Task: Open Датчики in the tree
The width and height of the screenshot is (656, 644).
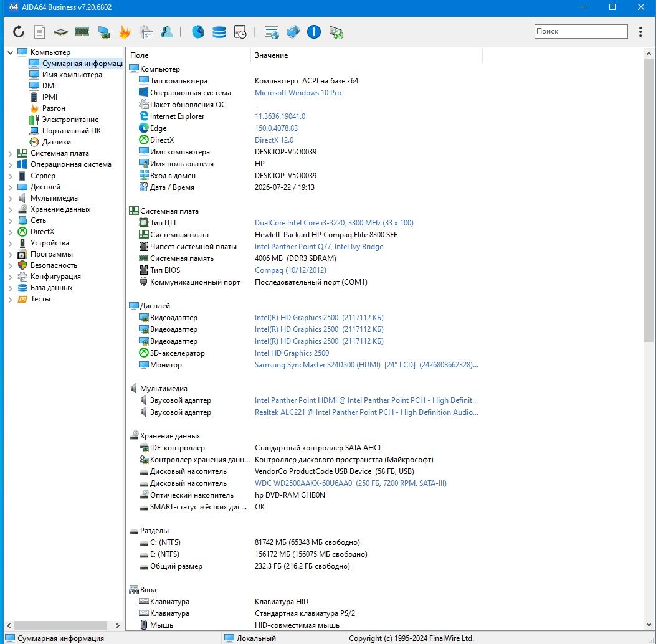Action: (x=57, y=142)
